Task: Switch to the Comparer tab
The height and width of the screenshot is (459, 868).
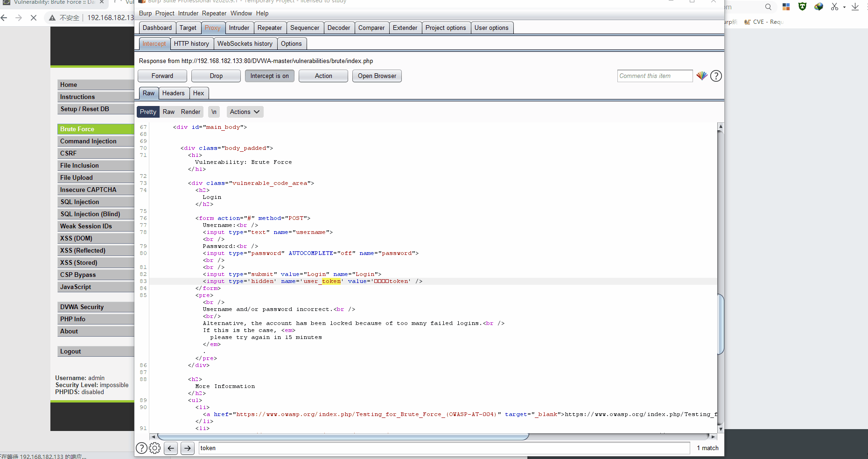Action: pos(371,28)
